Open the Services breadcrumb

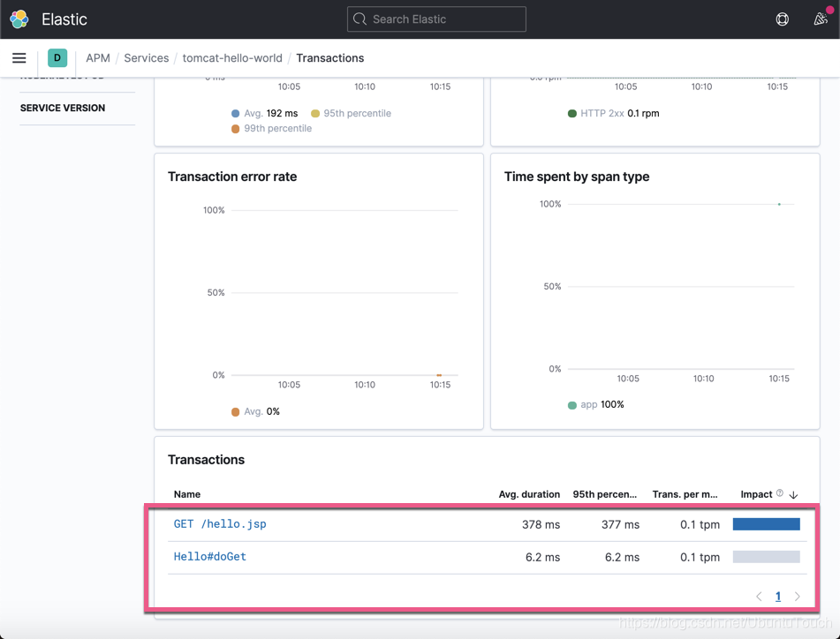(147, 57)
